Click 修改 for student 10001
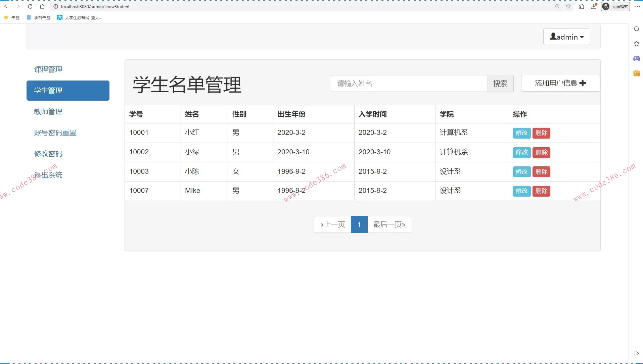Viewport: 643px width, 364px height. (x=521, y=133)
